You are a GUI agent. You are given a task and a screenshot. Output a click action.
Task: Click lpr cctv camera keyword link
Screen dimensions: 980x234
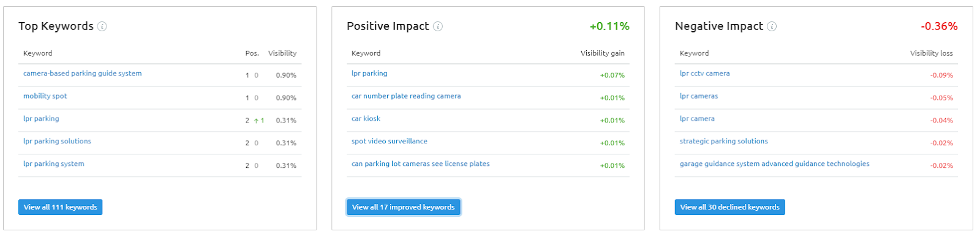(x=704, y=74)
